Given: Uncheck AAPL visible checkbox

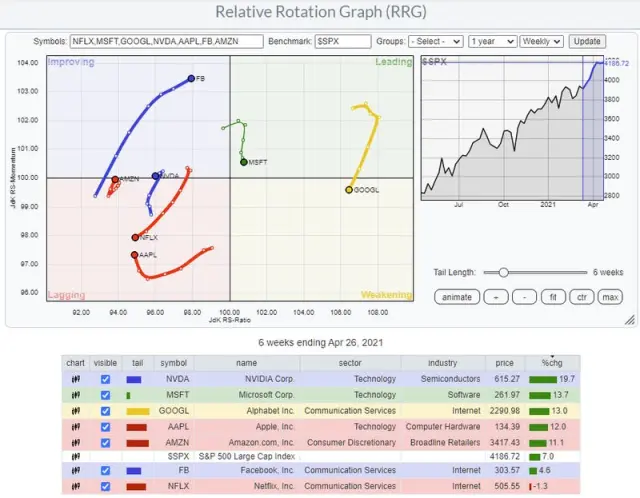Looking at the screenshot, I should pos(105,427).
